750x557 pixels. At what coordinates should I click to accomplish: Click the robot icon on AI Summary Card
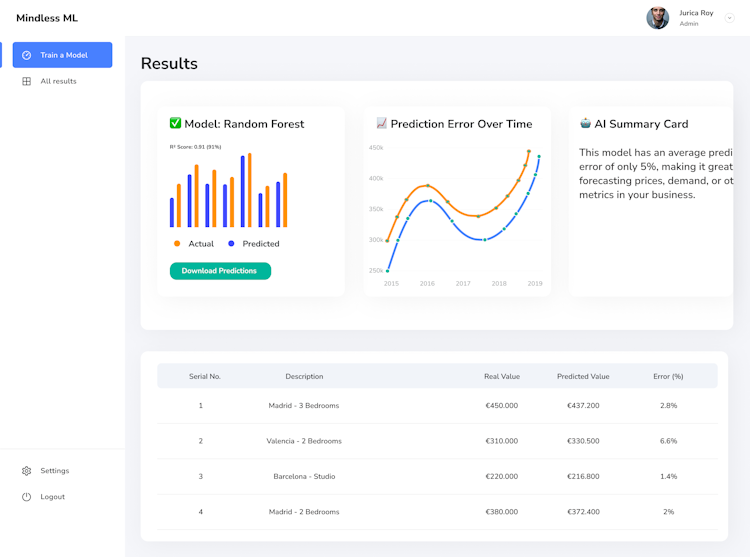click(x=585, y=123)
